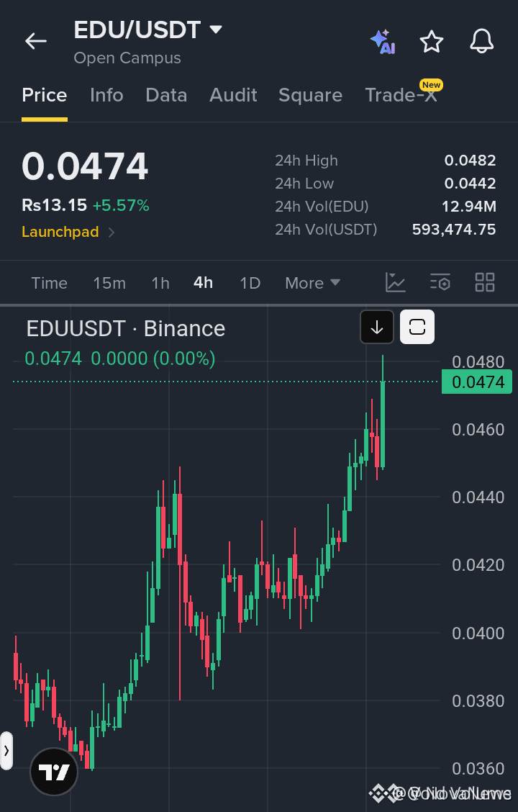
Task: Switch to the Square tab
Action: pos(311,95)
